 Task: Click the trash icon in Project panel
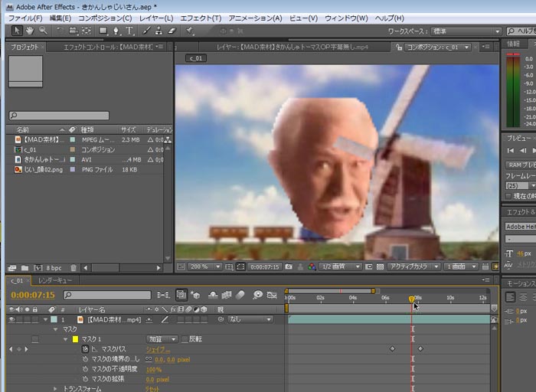[x=73, y=268]
